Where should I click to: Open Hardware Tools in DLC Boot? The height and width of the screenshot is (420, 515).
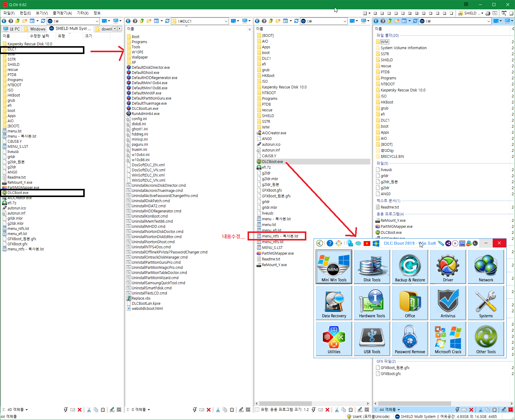pos(372,303)
